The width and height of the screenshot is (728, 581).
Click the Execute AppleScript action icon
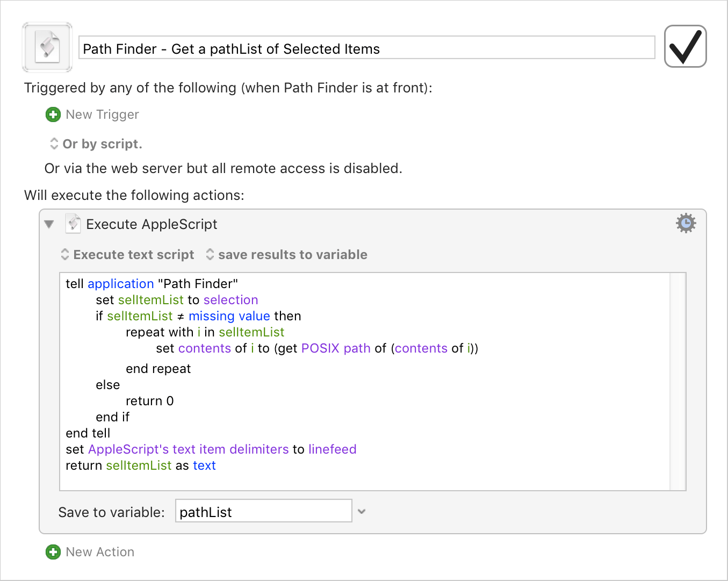(73, 224)
